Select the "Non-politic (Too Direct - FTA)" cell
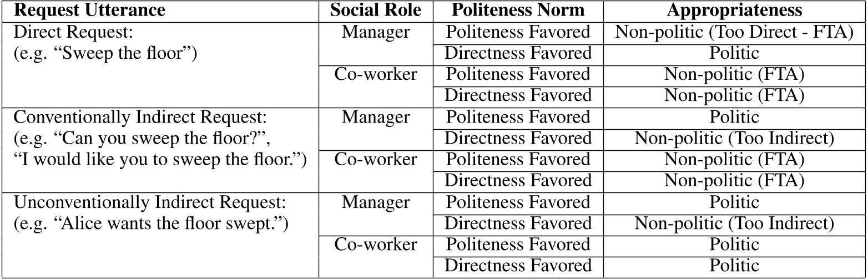The width and height of the screenshot is (868, 280). (734, 32)
